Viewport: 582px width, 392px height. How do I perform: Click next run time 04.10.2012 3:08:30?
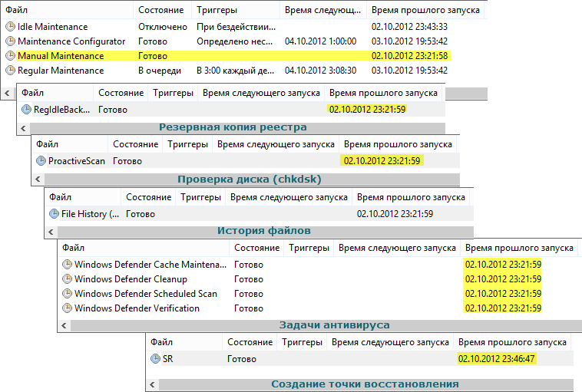click(x=321, y=71)
